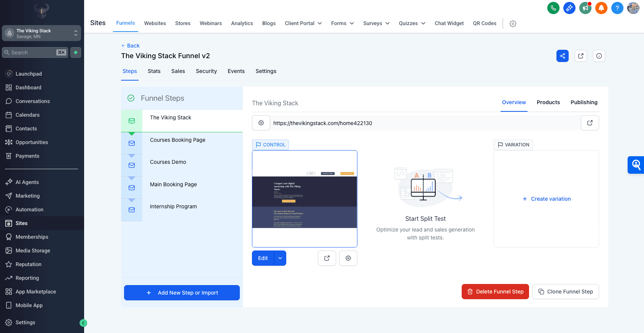Click the envelope icon for Courses Booking Page

point(132,143)
